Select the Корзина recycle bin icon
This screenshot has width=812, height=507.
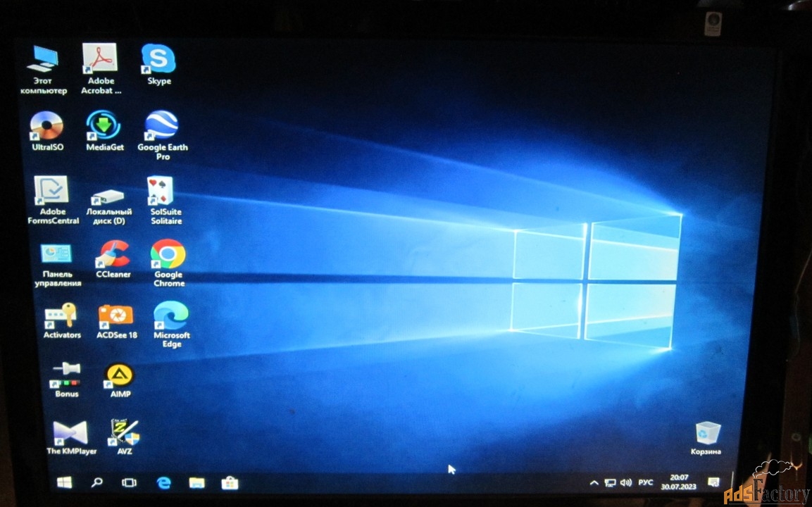click(x=706, y=438)
